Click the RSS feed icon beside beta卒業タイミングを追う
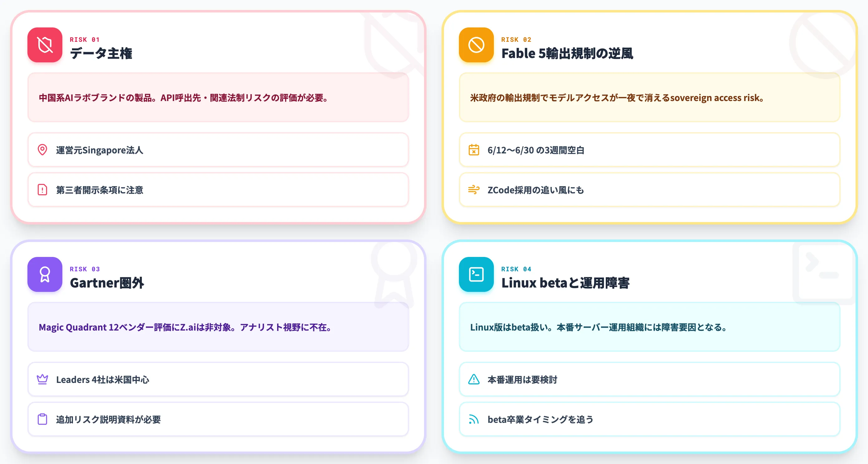Viewport: 868px width, 464px height. click(x=474, y=419)
